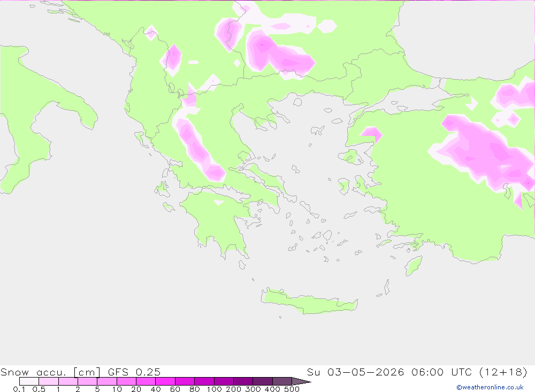Select legend swatch between 2 and 5
This screenshot has width=535, height=392.
(88, 381)
